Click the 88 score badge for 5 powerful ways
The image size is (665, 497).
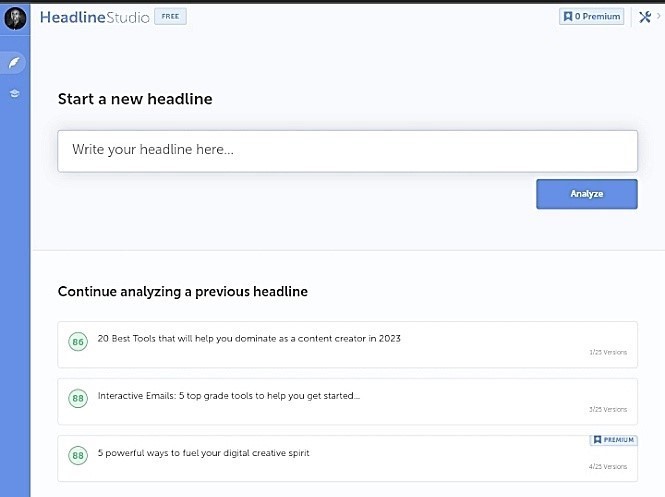coord(78,455)
